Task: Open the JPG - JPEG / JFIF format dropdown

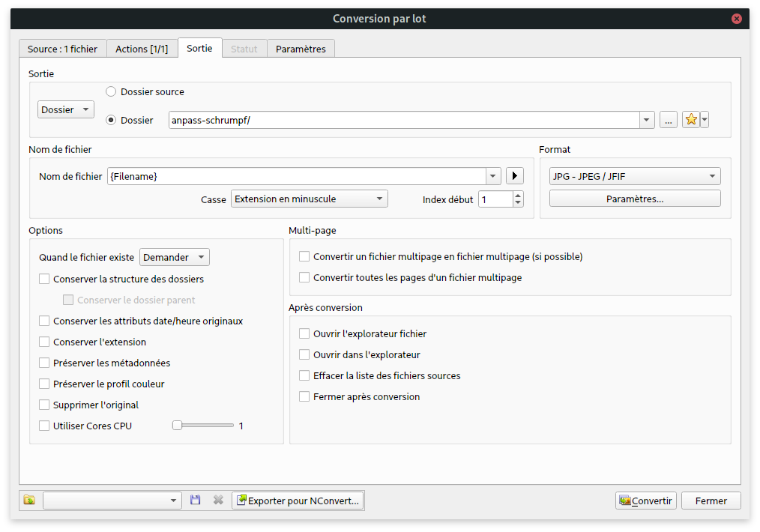Action: coord(634,176)
